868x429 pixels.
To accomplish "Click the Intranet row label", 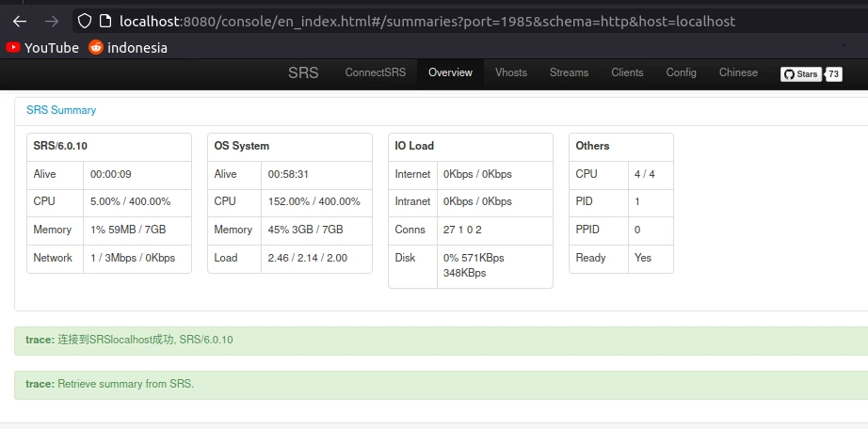I will click(x=412, y=202).
